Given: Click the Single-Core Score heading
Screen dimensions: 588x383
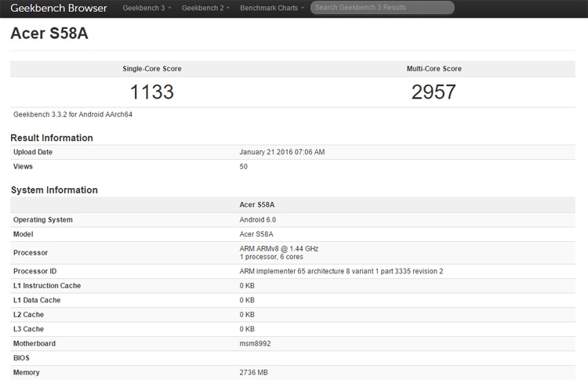Looking at the screenshot, I should pos(152,69).
